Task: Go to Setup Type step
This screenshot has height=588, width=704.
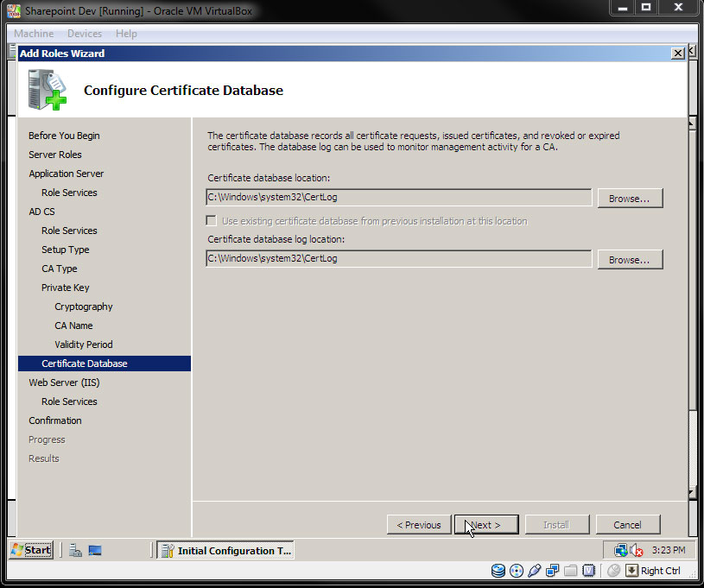Action: 65,250
